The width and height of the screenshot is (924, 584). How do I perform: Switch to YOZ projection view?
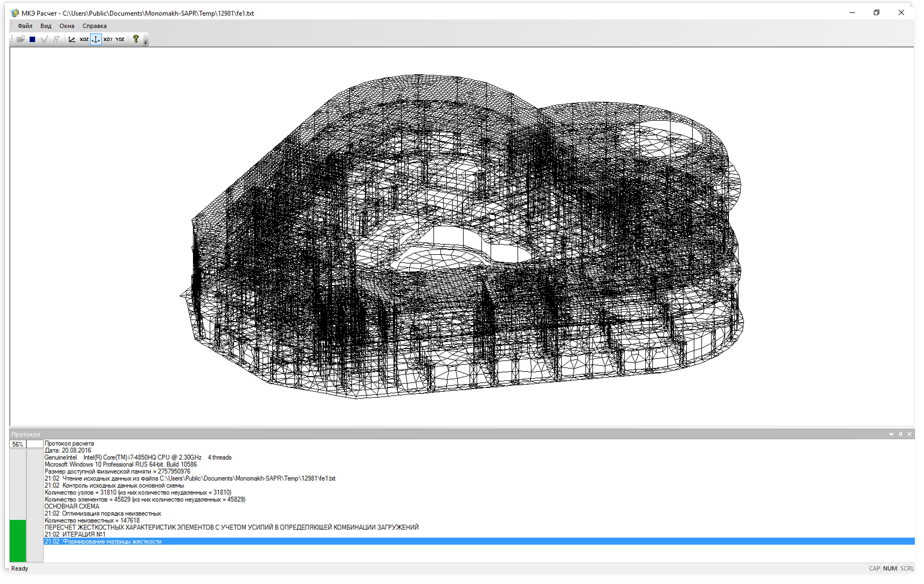[x=120, y=39]
